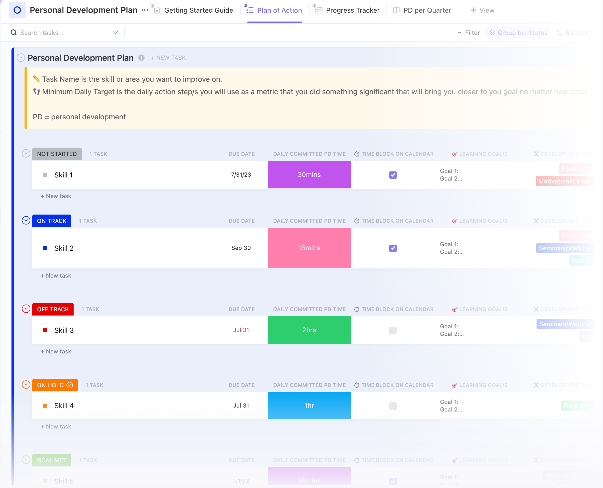Expand the search options chevron
The width and height of the screenshot is (603, 488).
115,33
